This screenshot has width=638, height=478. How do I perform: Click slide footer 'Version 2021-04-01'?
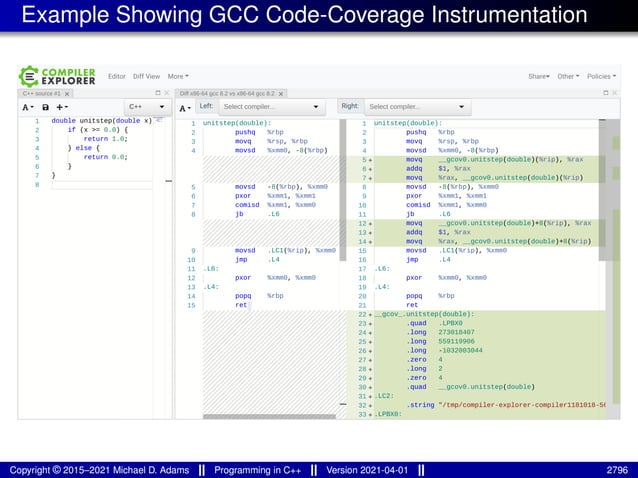pyautogui.click(x=367, y=470)
